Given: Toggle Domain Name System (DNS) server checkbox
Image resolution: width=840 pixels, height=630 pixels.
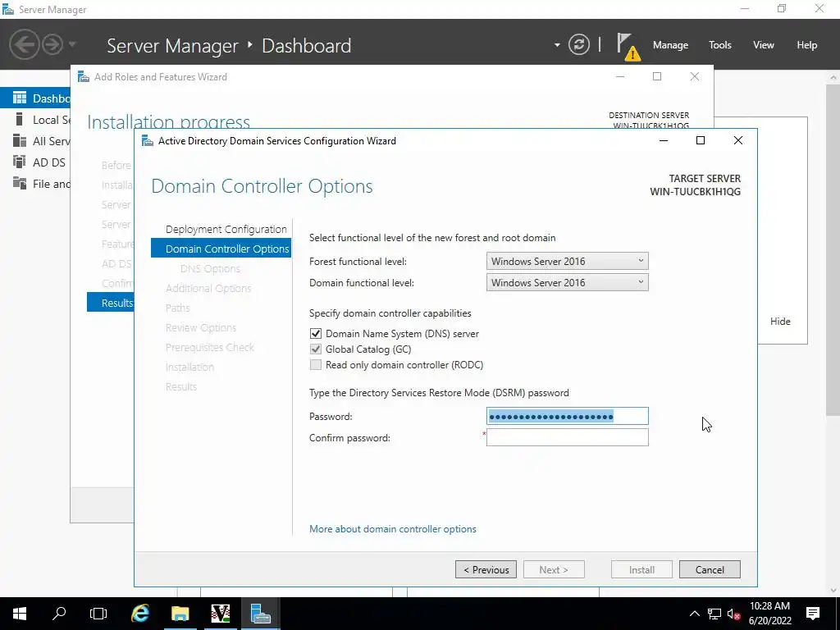Looking at the screenshot, I should point(316,333).
